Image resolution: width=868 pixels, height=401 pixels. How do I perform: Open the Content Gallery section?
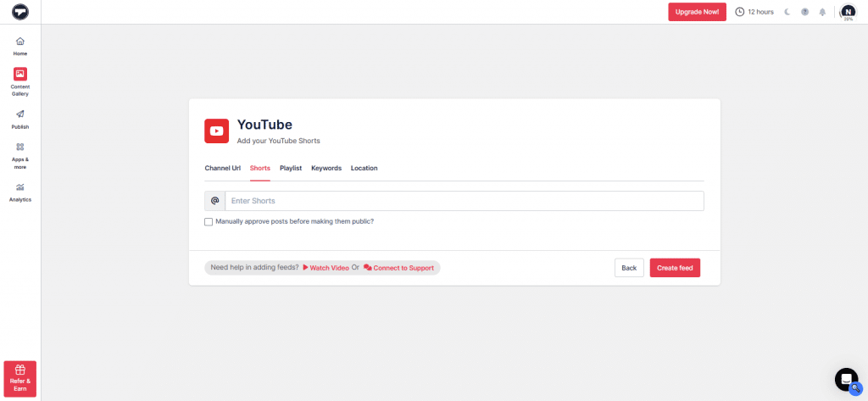click(x=20, y=81)
